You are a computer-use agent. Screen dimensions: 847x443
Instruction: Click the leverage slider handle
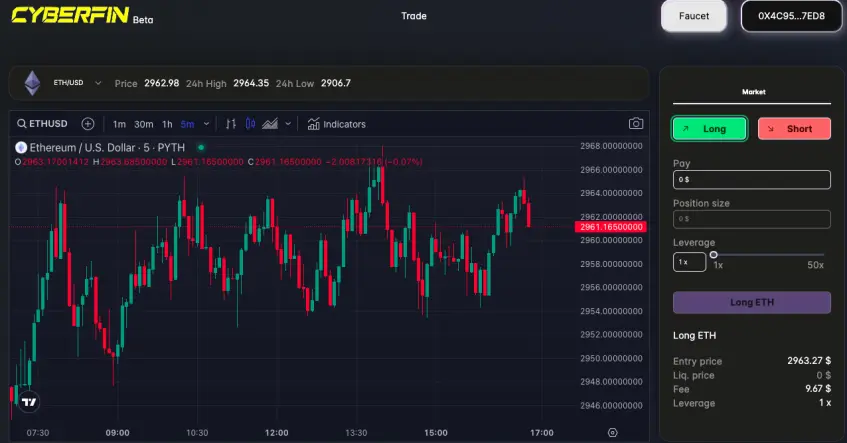[714, 254]
